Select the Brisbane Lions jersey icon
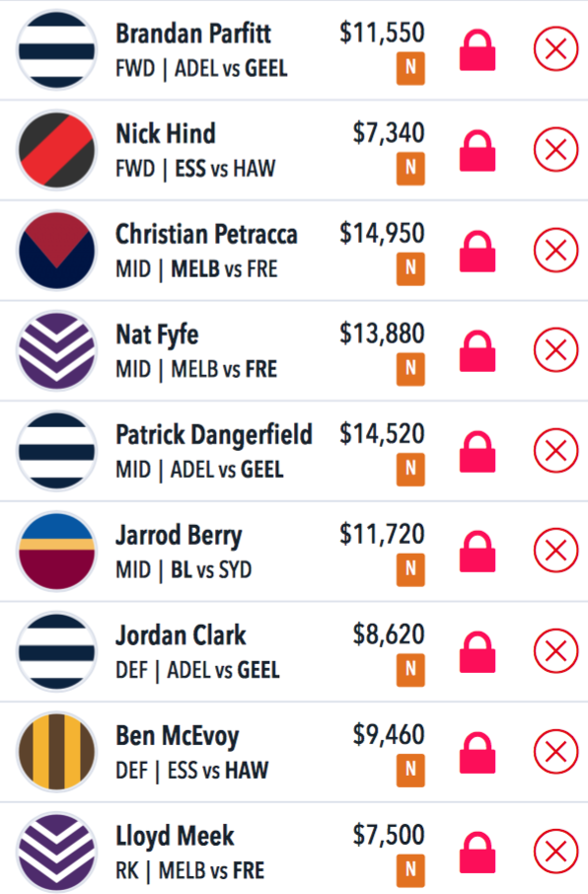This screenshot has height=894, width=588. pos(56,552)
